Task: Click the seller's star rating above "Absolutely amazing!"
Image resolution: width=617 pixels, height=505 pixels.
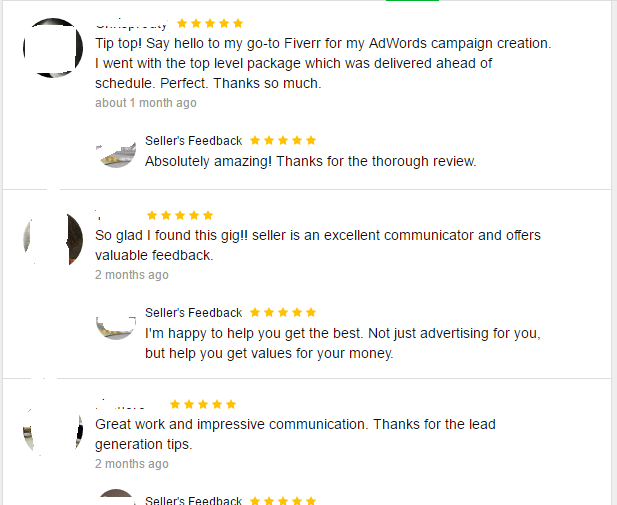Action: point(283,141)
